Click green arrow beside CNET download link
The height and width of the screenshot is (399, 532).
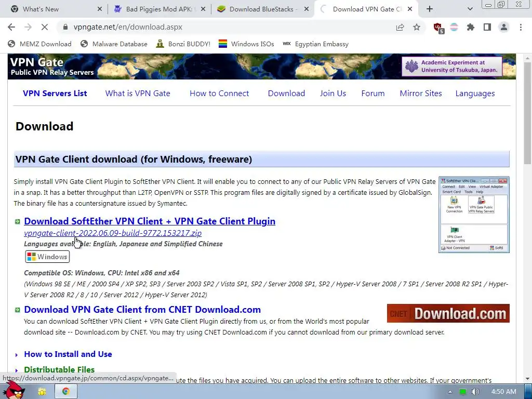17,310
